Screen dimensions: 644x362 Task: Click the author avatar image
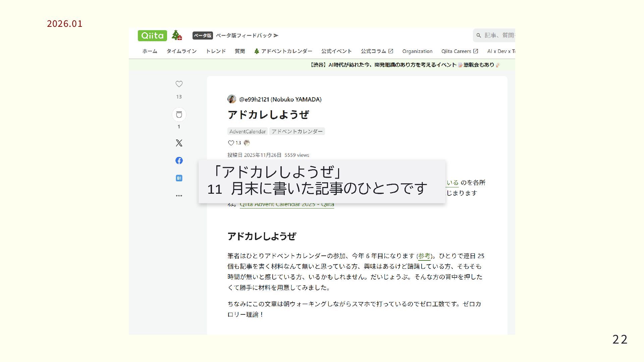232,99
